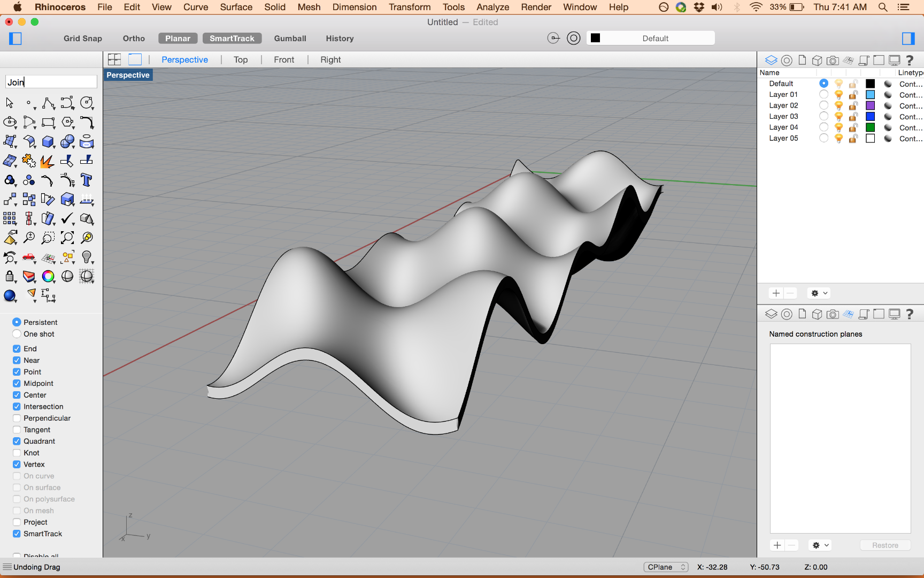Toggle visibility lightbulb for Layer 03
924x578 pixels.
(x=838, y=116)
